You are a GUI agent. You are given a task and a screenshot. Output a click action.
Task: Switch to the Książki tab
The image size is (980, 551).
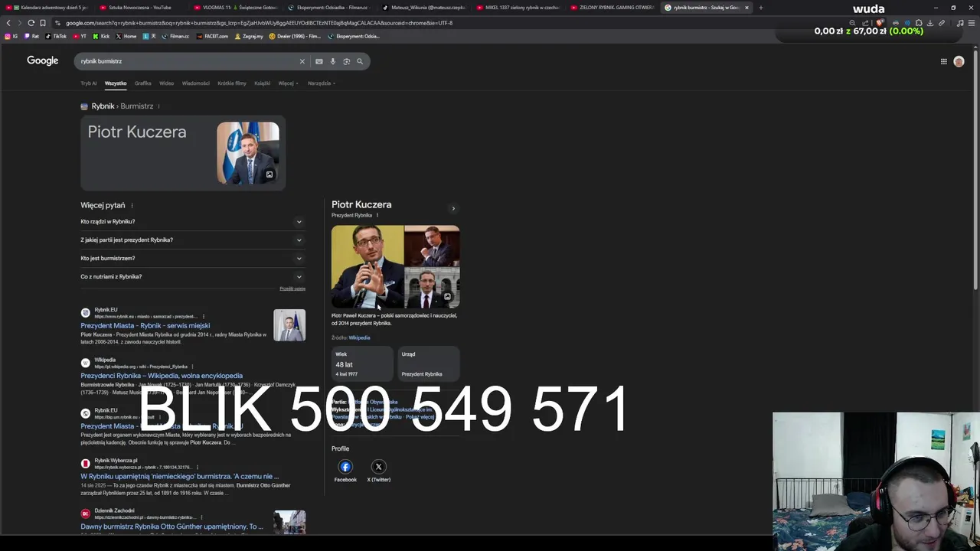point(263,83)
